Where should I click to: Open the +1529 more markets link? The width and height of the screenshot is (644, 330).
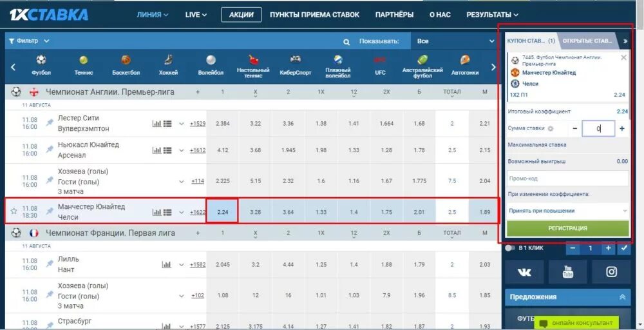coord(198,123)
